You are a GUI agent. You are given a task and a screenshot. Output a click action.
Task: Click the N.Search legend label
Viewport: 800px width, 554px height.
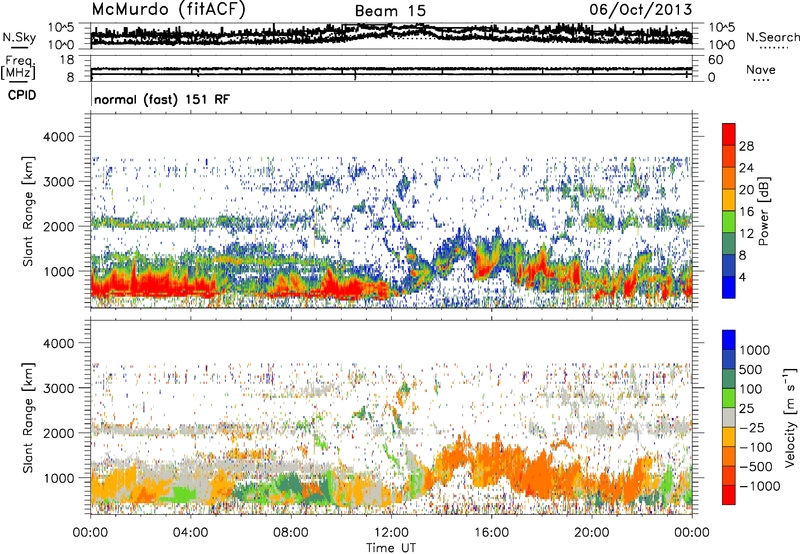tap(773, 37)
